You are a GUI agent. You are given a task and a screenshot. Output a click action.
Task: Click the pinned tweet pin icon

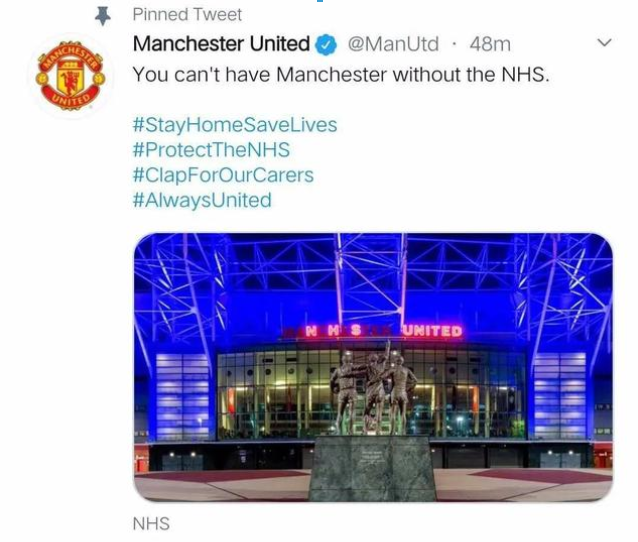coord(103,16)
